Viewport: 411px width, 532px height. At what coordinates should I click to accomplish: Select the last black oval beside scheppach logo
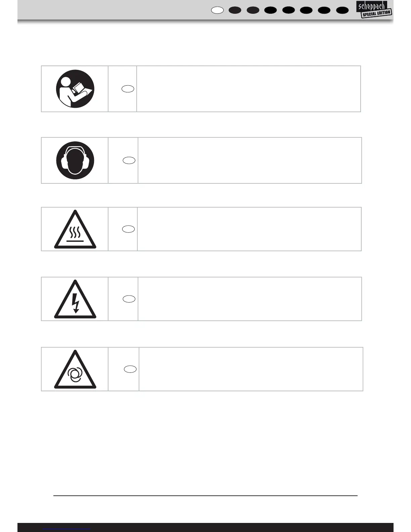pos(342,10)
